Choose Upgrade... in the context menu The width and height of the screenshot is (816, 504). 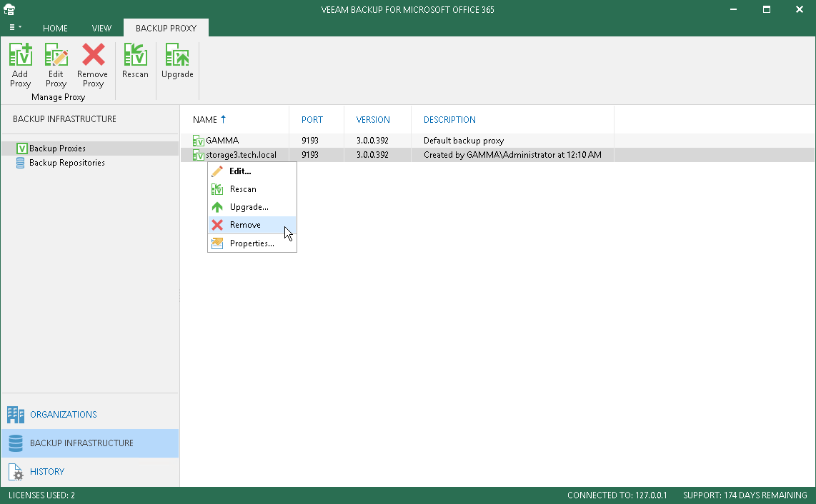(252, 207)
